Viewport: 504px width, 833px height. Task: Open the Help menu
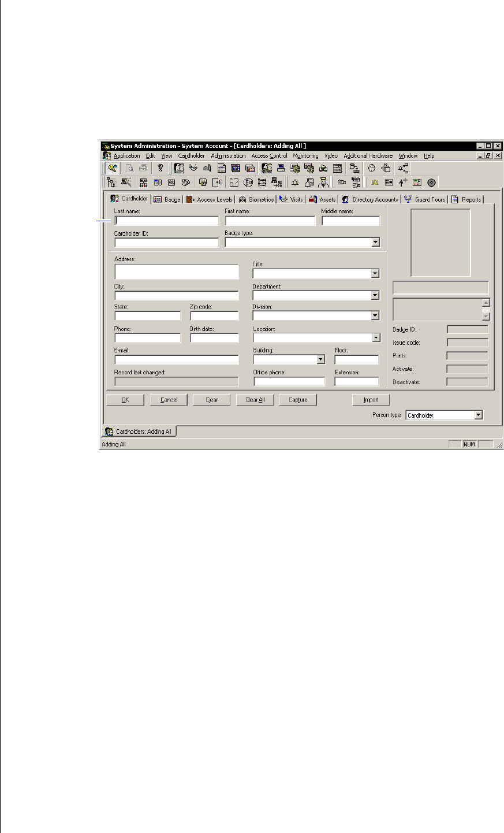point(429,156)
